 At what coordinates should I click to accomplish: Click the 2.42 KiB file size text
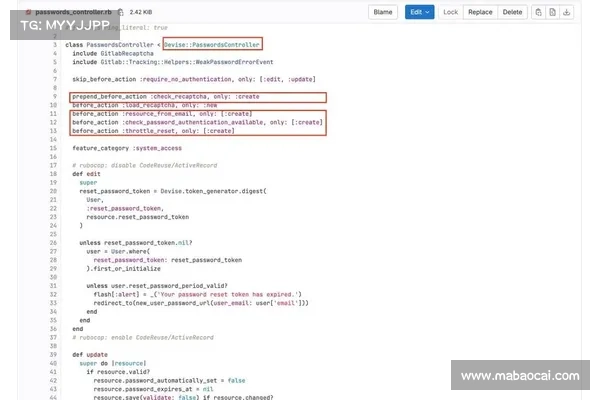(x=141, y=12)
